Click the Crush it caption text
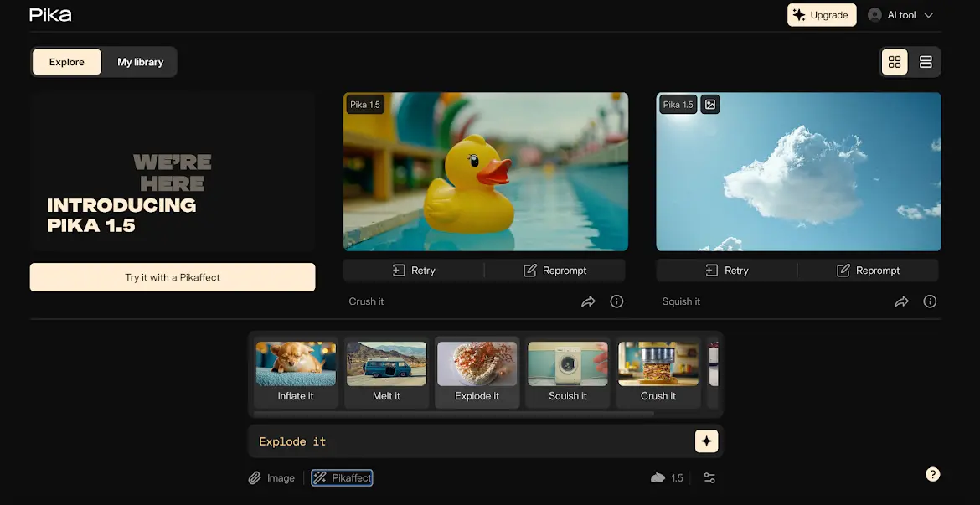 [x=366, y=301]
